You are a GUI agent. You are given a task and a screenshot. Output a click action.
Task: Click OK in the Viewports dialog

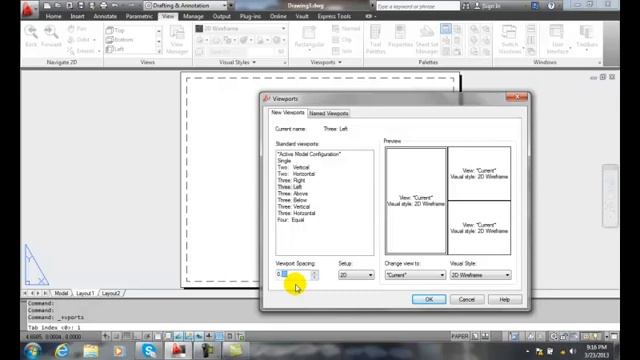429,299
